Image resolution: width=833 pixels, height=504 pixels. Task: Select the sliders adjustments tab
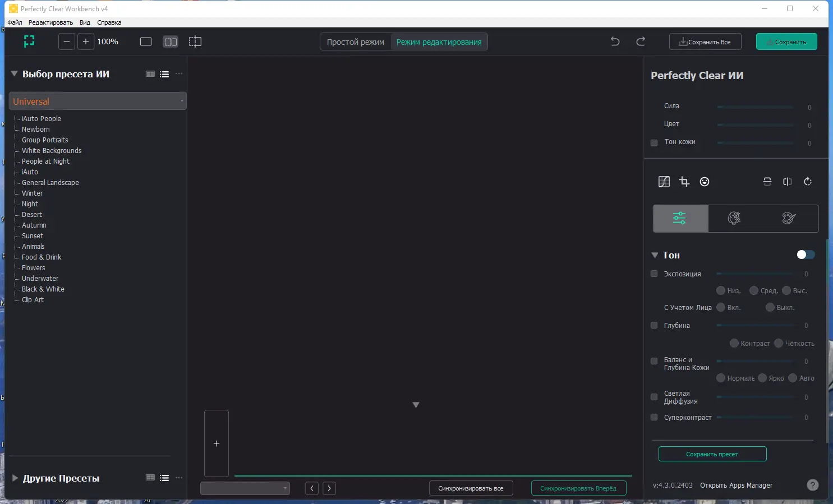click(679, 218)
